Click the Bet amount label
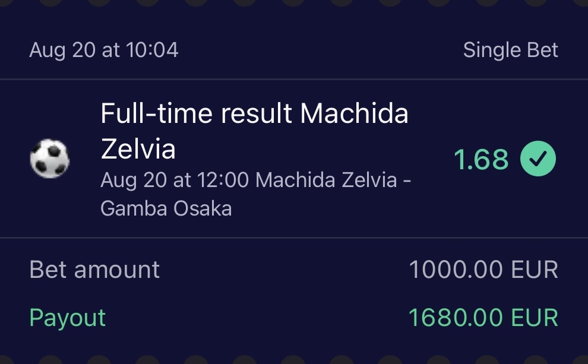Viewport: 588px width, 364px height. (x=94, y=270)
